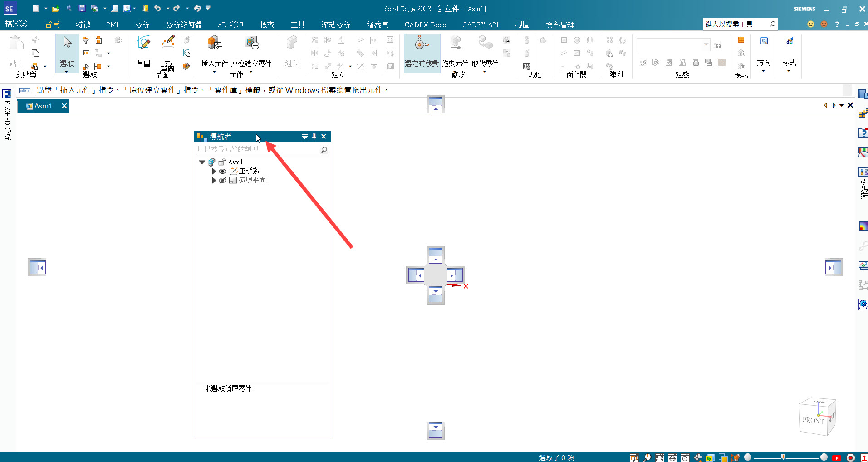
Task: Click the zoom slider handle in status bar
Action: pos(783,457)
